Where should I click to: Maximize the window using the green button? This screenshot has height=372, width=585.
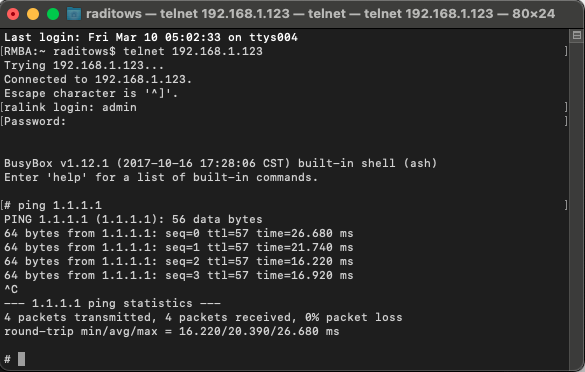pos(53,14)
